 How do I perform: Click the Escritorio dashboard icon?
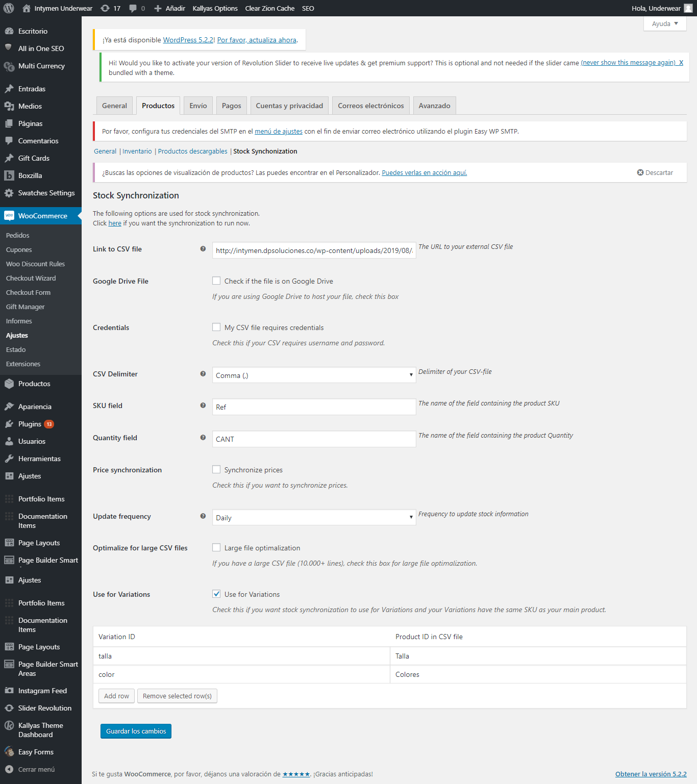tap(9, 31)
